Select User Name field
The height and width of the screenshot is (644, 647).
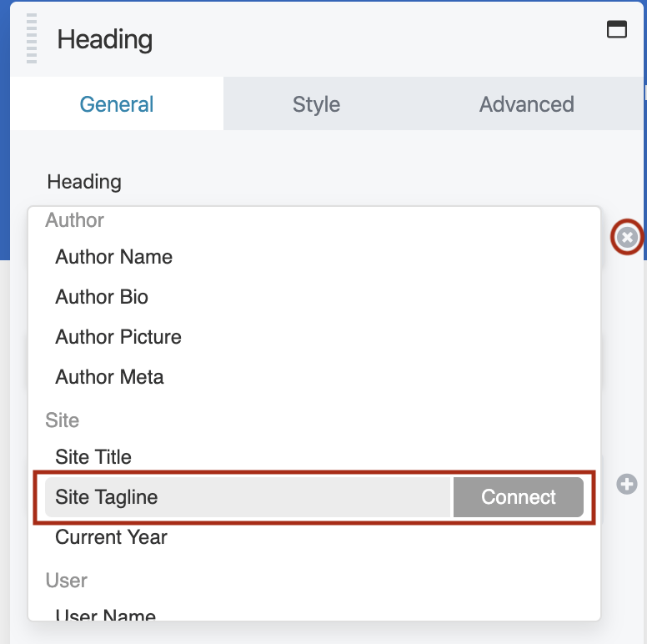(105, 616)
